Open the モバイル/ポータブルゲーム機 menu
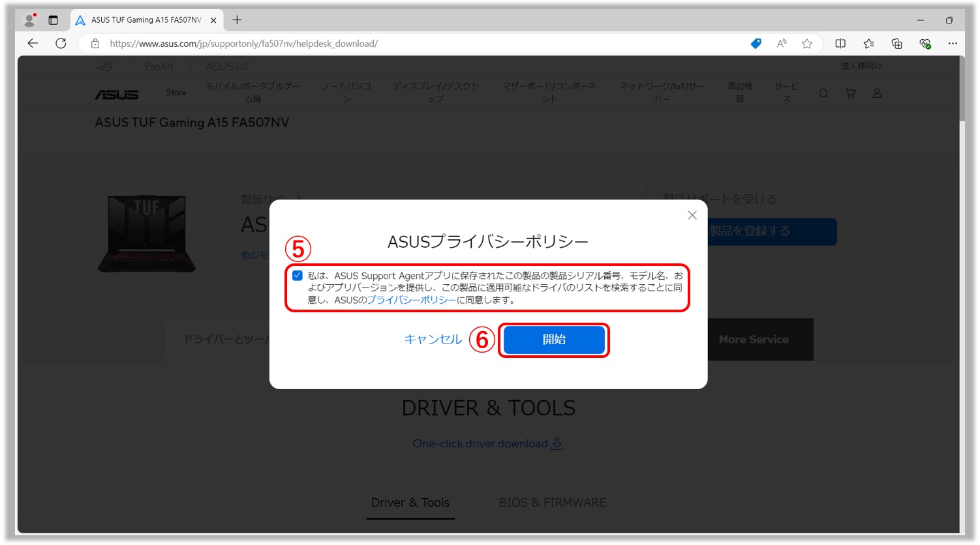The image size is (980, 545). [x=253, y=93]
